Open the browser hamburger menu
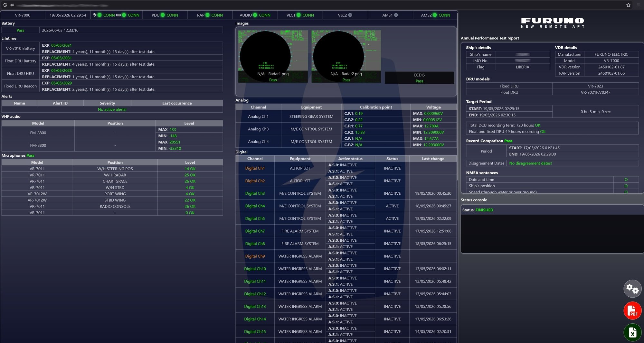The image size is (644, 343). pos(638,5)
